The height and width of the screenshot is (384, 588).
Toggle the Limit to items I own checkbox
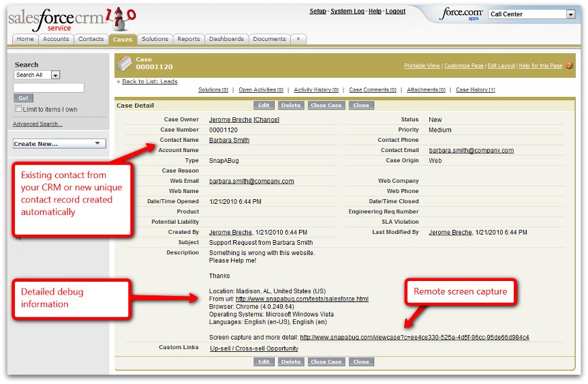click(x=18, y=108)
